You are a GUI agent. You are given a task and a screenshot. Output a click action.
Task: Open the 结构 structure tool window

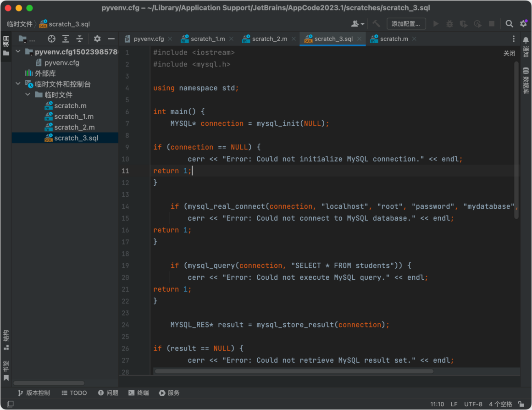[x=6, y=340]
